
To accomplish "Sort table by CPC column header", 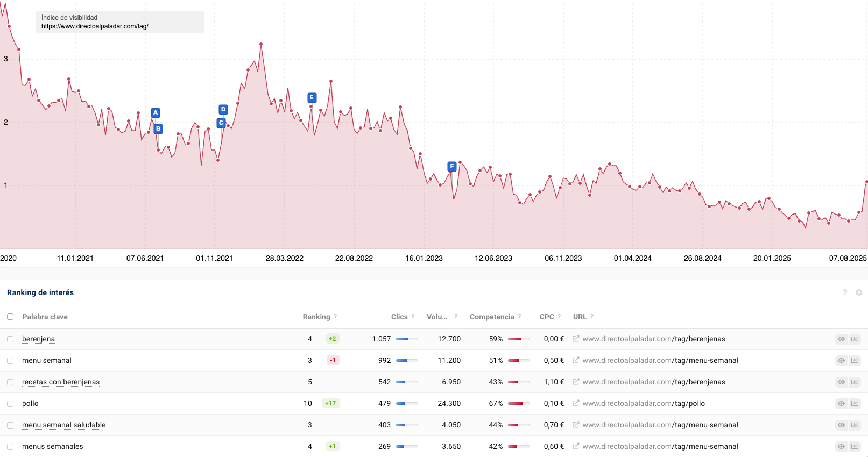I will pos(547,317).
